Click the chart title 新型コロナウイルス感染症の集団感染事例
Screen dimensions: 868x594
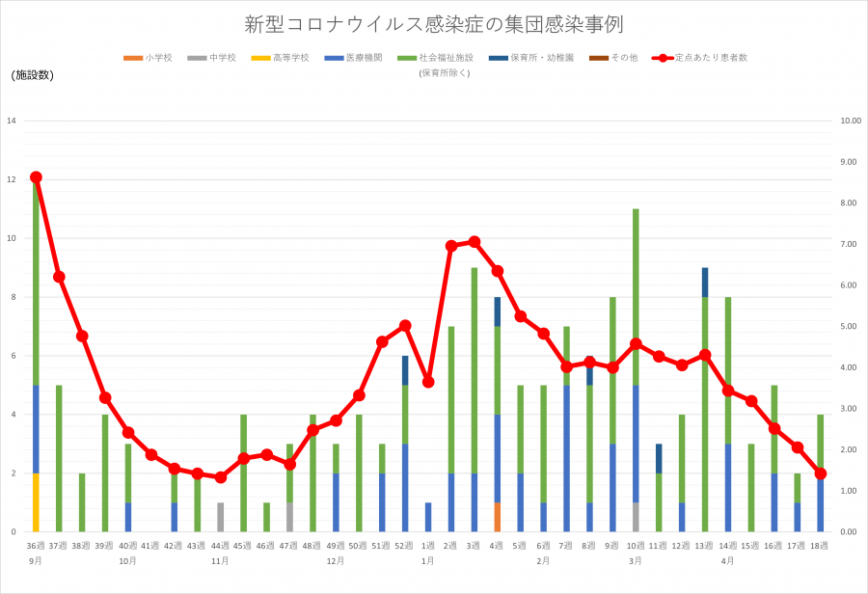point(434,24)
